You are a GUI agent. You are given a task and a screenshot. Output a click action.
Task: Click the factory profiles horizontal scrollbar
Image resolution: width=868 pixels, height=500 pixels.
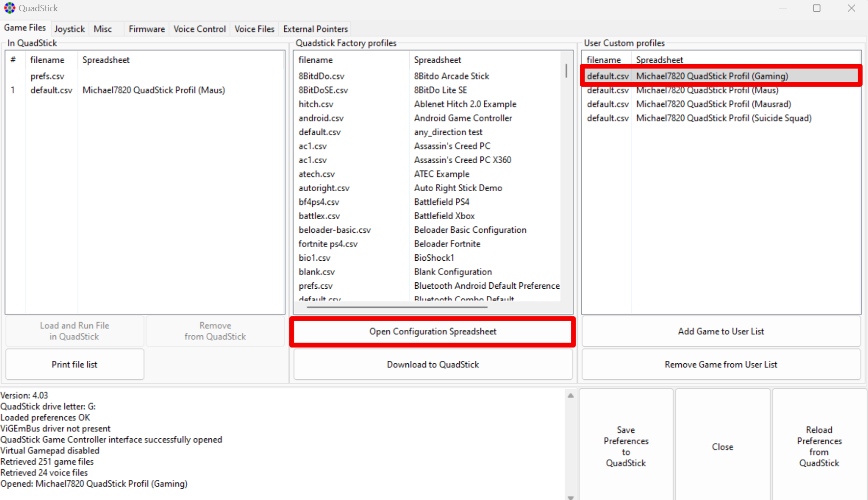pyautogui.click(x=397, y=307)
